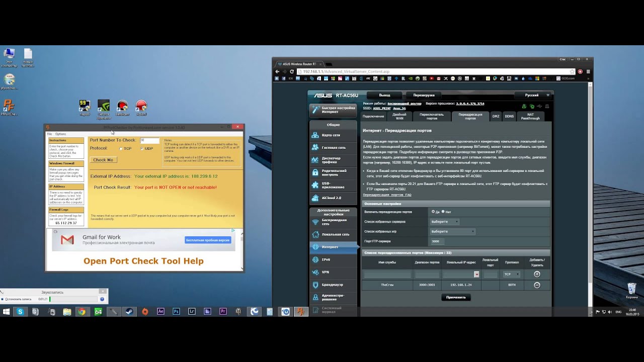This screenshot has width=644, height=362.
Task: Open Administration (Администрирование) settings
Action: pos(333,297)
